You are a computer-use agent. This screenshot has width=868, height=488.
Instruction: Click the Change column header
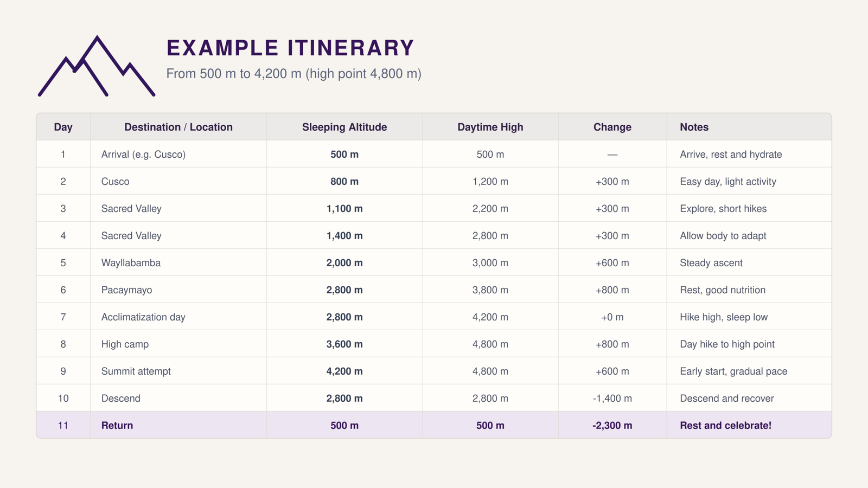pos(612,127)
